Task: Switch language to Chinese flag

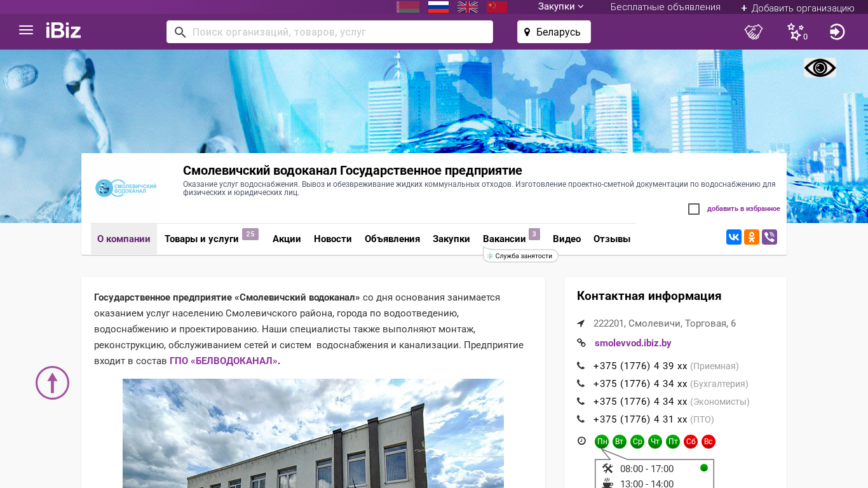Action: 497,7
